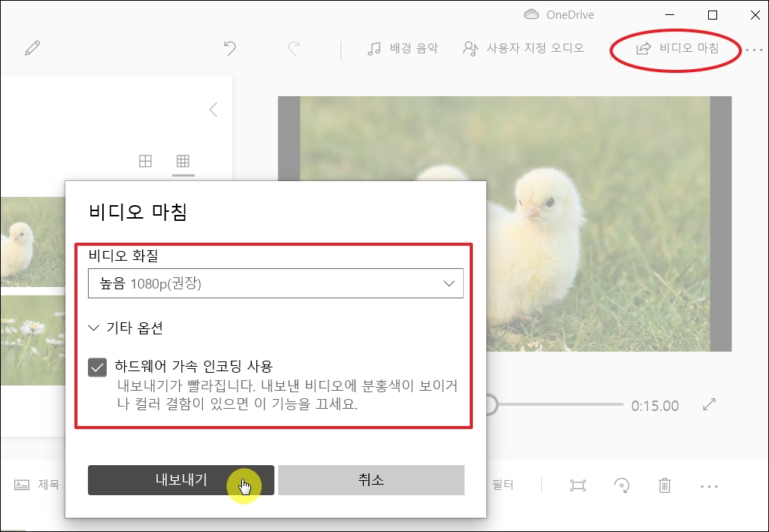Select the daisies thumbnail in library

(33, 340)
